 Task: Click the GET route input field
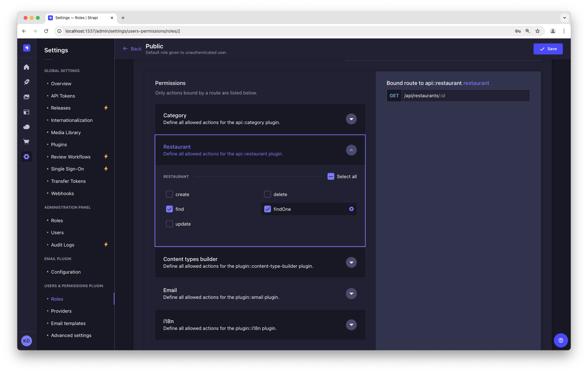[x=466, y=95]
